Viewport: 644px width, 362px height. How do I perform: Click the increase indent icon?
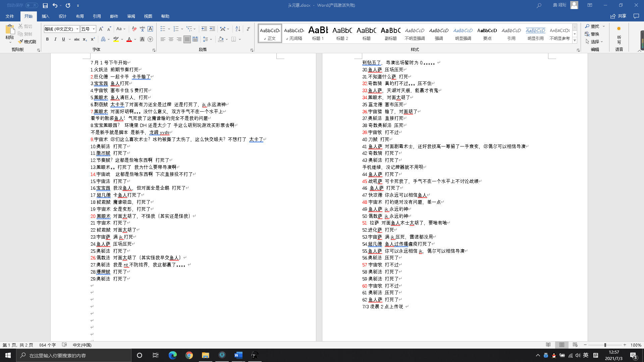[212, 29]
